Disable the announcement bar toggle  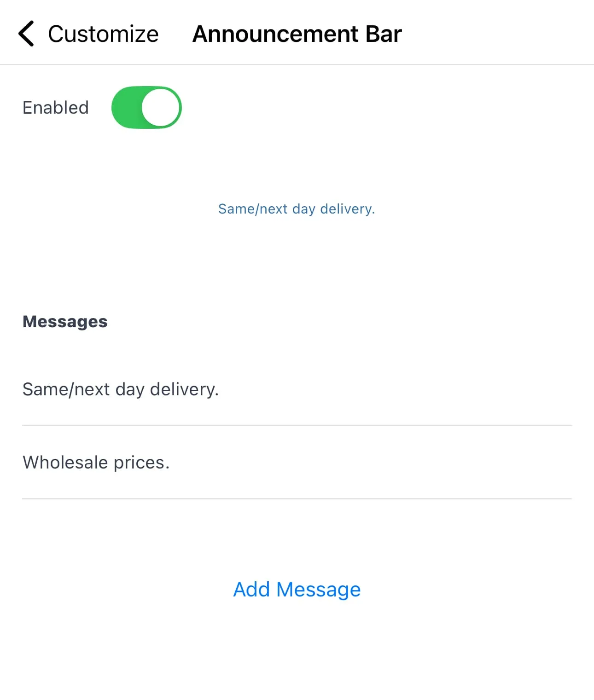click(x=146, y=107)
